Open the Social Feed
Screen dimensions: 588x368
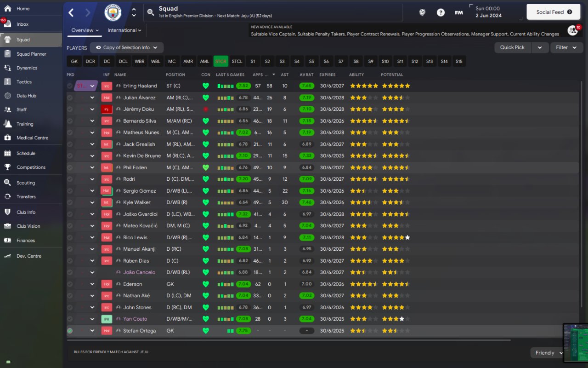click(554, 12)
